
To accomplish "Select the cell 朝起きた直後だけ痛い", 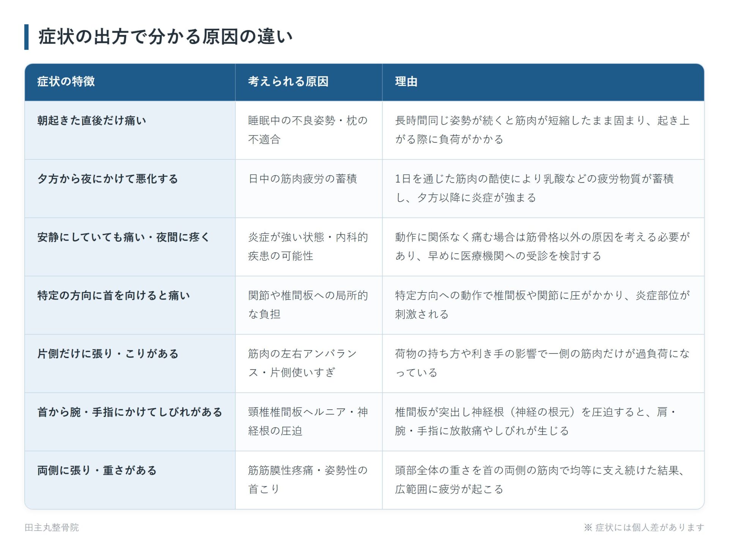I will (130, 130).
